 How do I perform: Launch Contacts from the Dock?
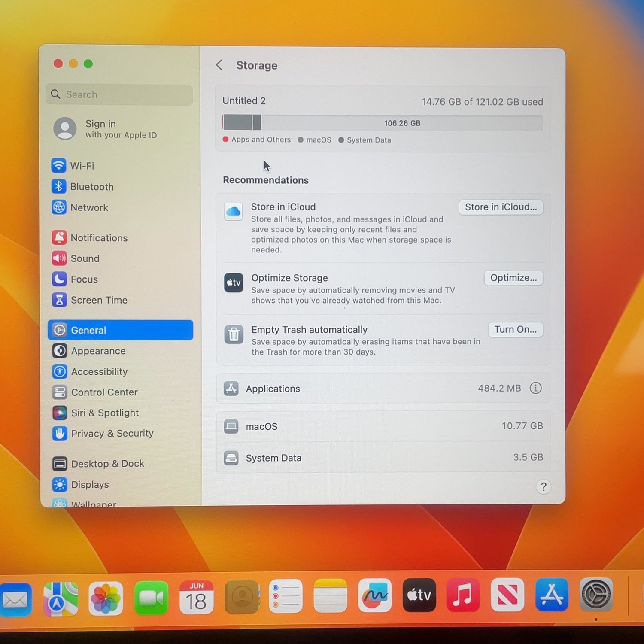(242, 597)
